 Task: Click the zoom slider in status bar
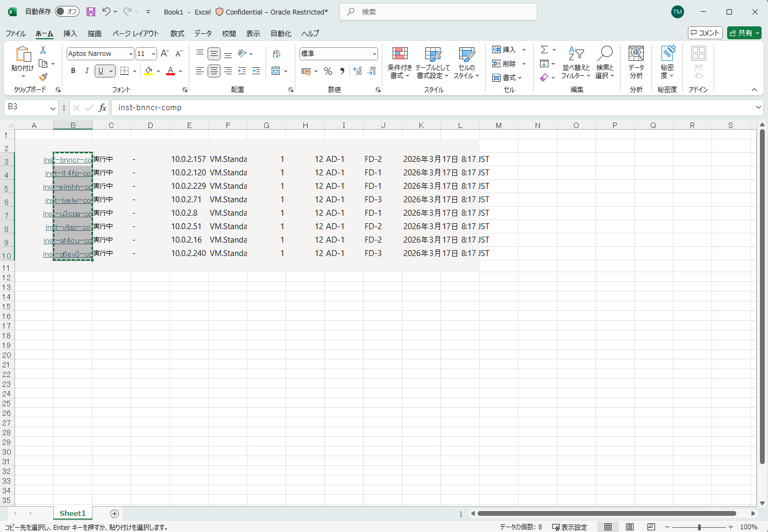[x=699, y=527]
